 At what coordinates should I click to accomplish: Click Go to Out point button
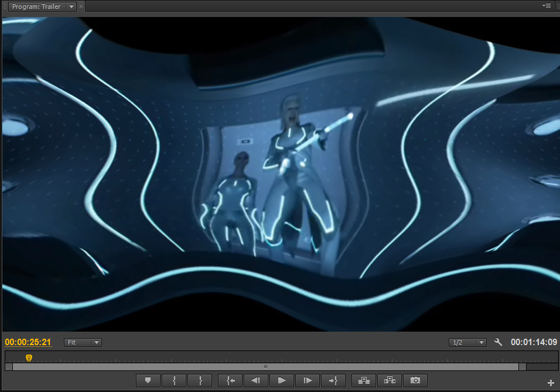pos(333,380)
